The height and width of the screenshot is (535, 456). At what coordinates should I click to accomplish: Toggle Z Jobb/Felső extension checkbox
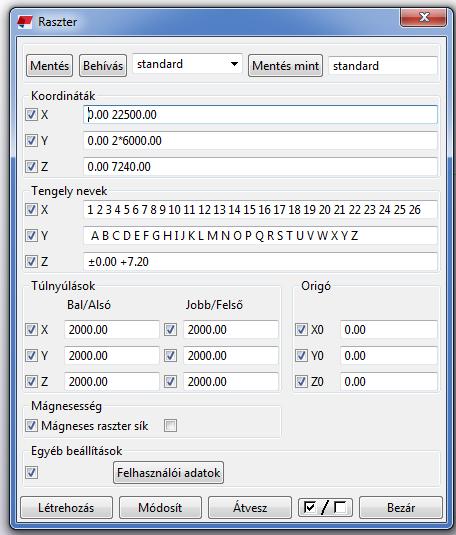(170, 381)
